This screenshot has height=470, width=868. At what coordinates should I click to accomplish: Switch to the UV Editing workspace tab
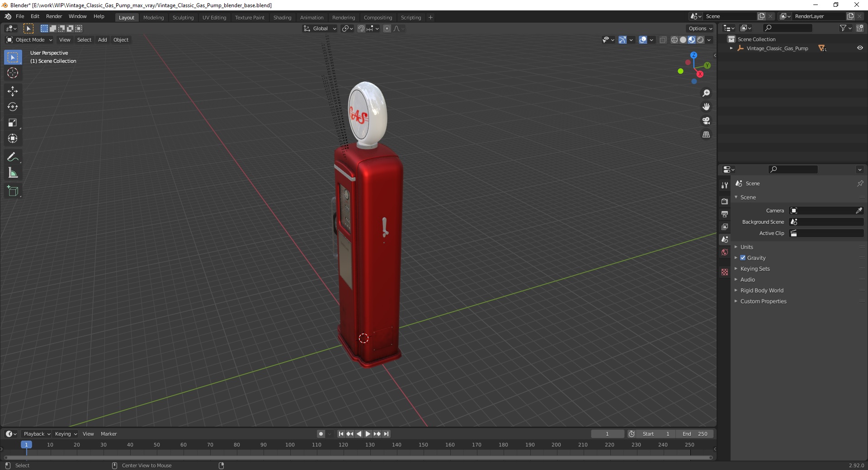tap(214, 18)
